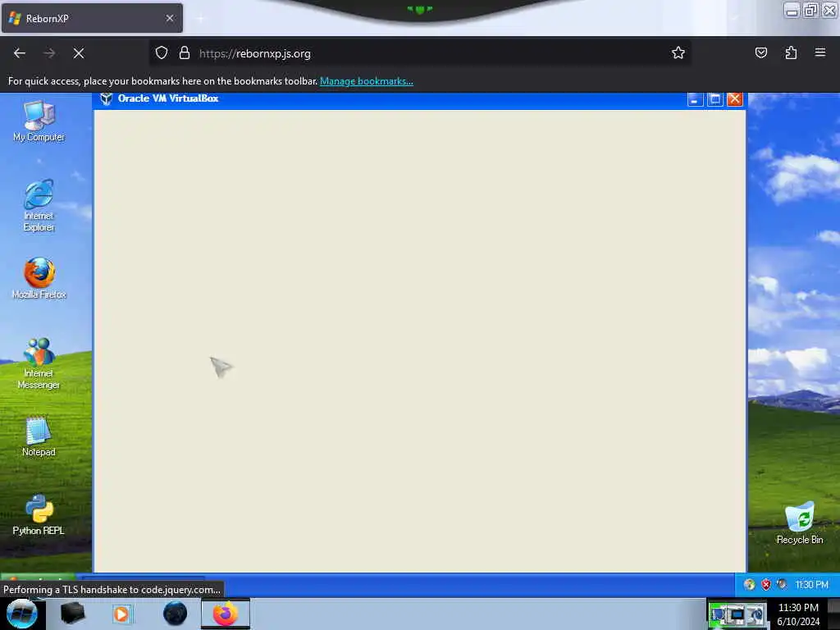Viewport: 840px width, 630px height.
Task: Open the Extensions menu
Action: coord(791,52)
